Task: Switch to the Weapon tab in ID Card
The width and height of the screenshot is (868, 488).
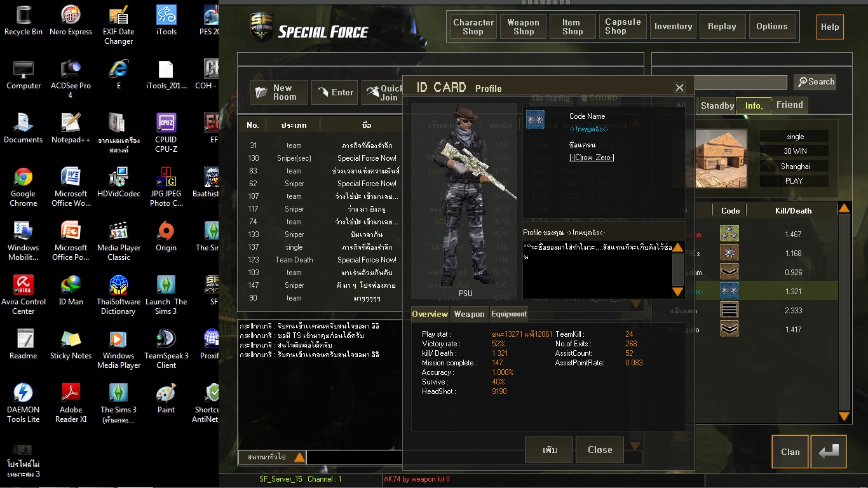Action: pos(469,314)
